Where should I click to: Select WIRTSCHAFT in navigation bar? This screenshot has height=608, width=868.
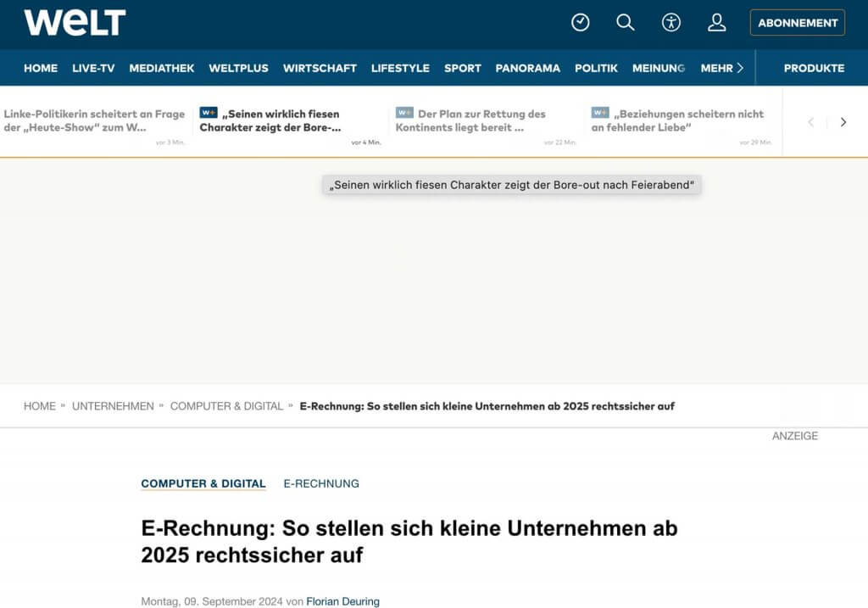pyautogui.click(x=320, y=68)
